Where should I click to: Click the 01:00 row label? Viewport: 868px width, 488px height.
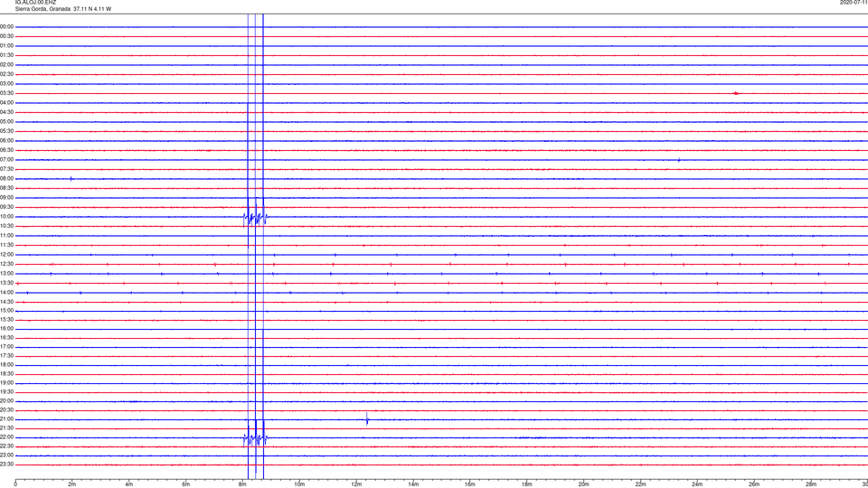(7, 45)
